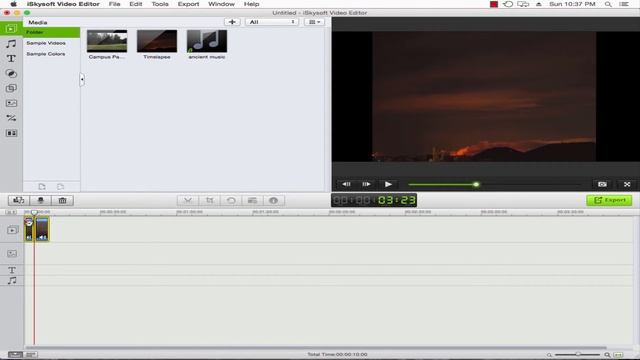The height and width of the screenshot is (360, 640).
Task: Click zoom to fit timeline button
Action: (x=618, y=355)
